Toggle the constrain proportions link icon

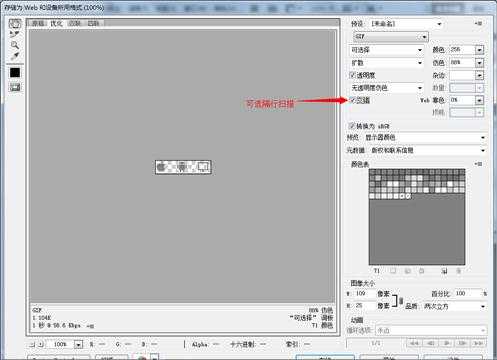pyautogui.click(x=401, y=301)
